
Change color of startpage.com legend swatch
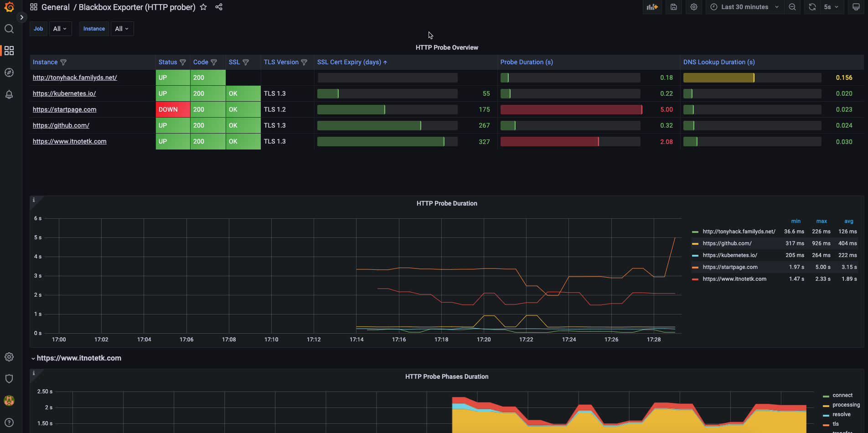pyautogui.click(x=695, y=268)
